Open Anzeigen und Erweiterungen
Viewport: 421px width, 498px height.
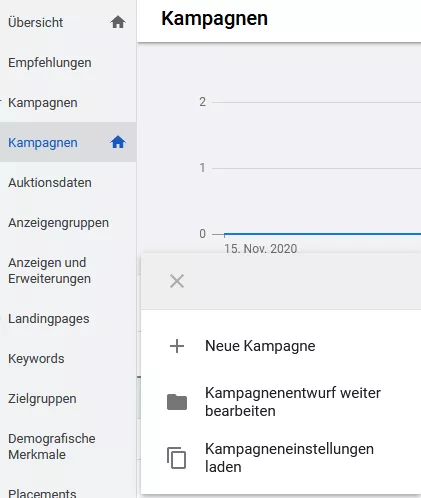point(49,271)
